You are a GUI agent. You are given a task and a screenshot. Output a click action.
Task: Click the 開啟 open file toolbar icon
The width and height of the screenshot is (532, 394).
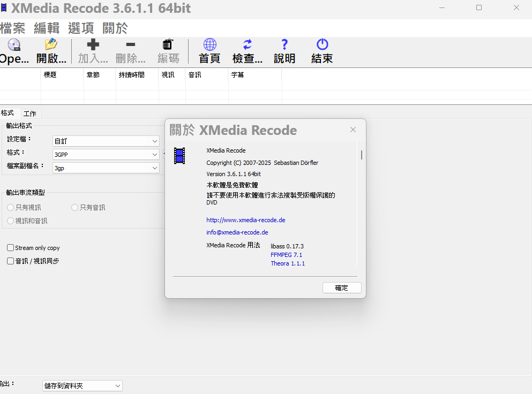51,51
